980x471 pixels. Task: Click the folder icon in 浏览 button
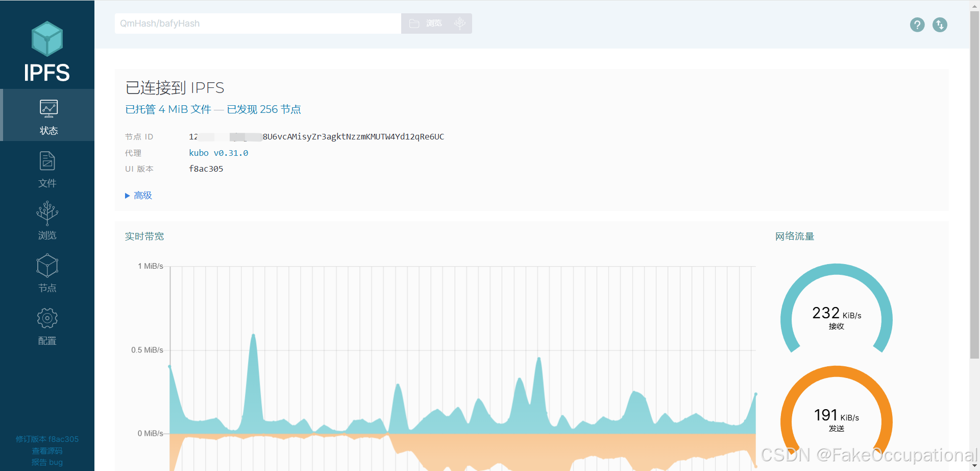(x=414, y=23)
